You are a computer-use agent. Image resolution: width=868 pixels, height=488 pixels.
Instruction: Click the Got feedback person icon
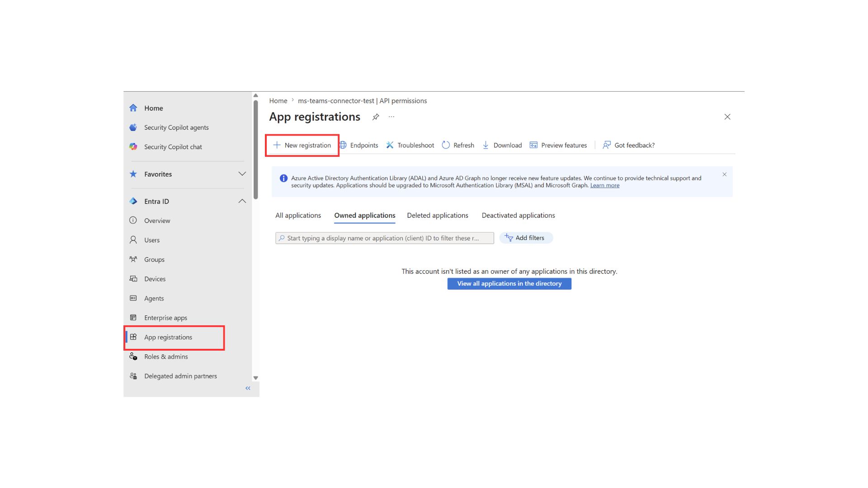607,145
